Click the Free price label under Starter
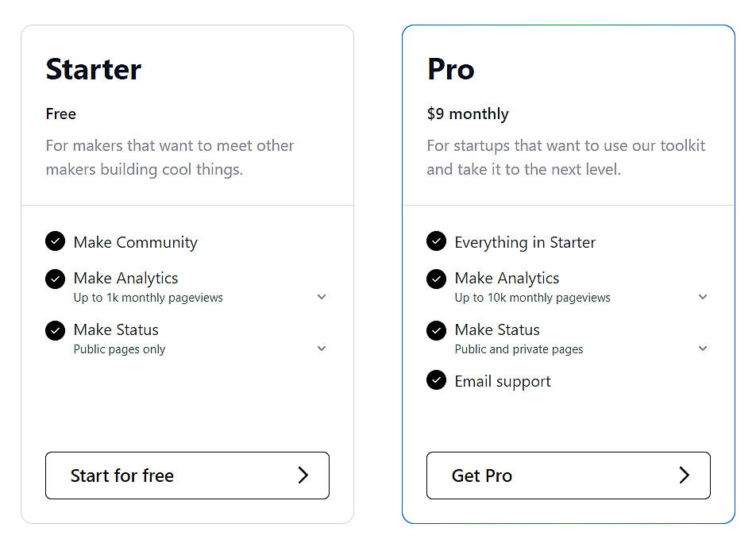 point(60,114)
